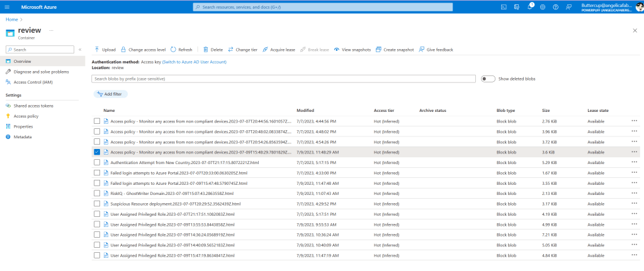The width and height of the screenshot is (644, 271).
Task: Open Access Control (IAM) in sidebar
Action: tap(33, 82)
